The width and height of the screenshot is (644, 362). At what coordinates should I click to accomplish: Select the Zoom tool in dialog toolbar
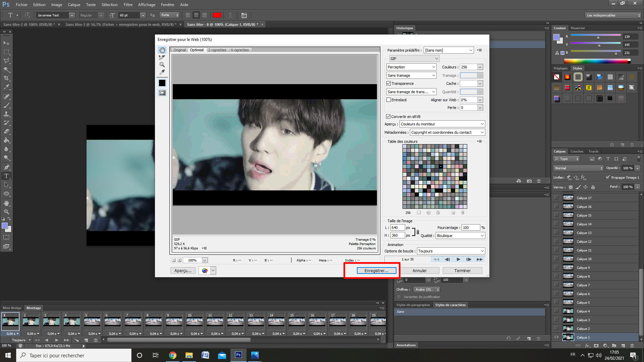[162, 65]
